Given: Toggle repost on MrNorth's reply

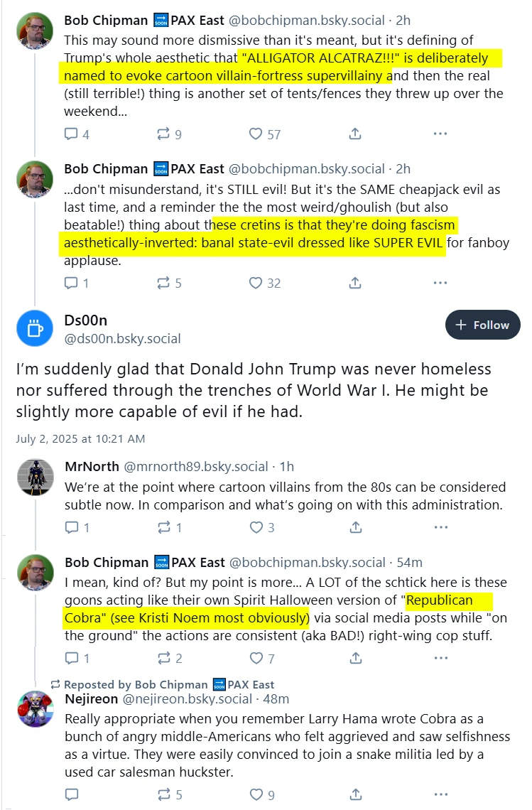Looking at the screenshot, I should click(170, 527).
